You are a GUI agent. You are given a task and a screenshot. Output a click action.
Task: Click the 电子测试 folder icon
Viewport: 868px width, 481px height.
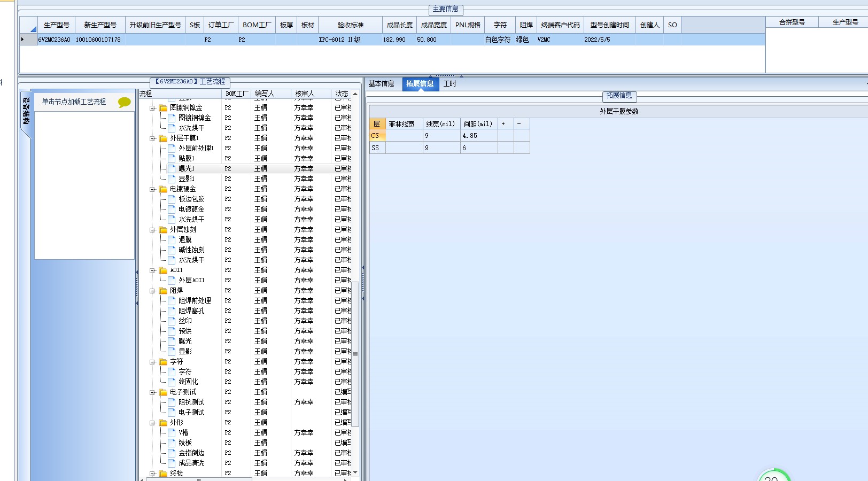[163, 392]
